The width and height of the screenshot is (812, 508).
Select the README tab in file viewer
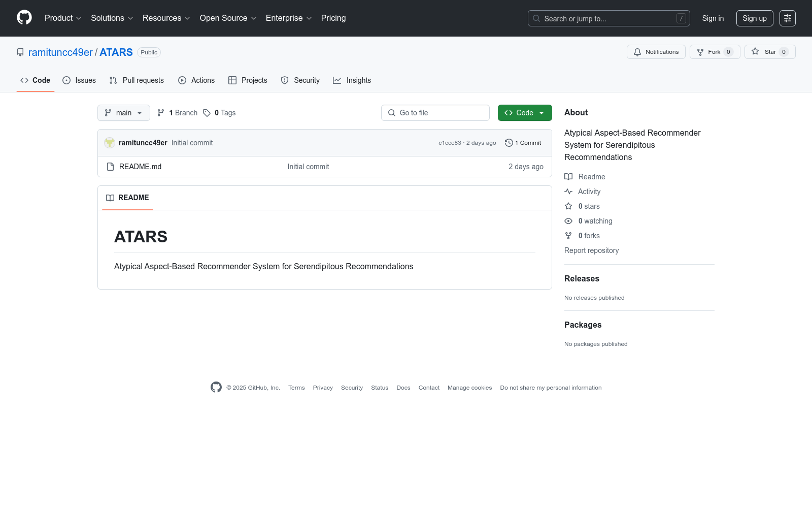127,198
